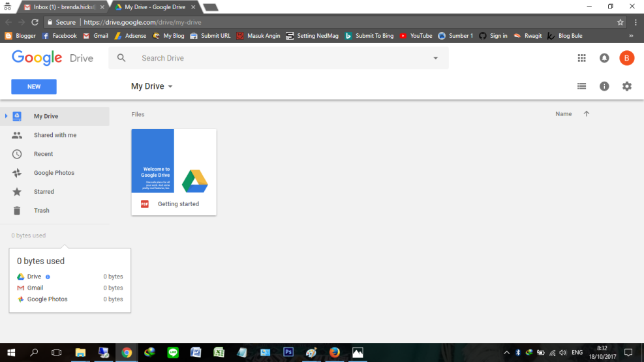The image size is (644, 362).
Task: Reload the page with refresh icon
Action: pos(35,22)
